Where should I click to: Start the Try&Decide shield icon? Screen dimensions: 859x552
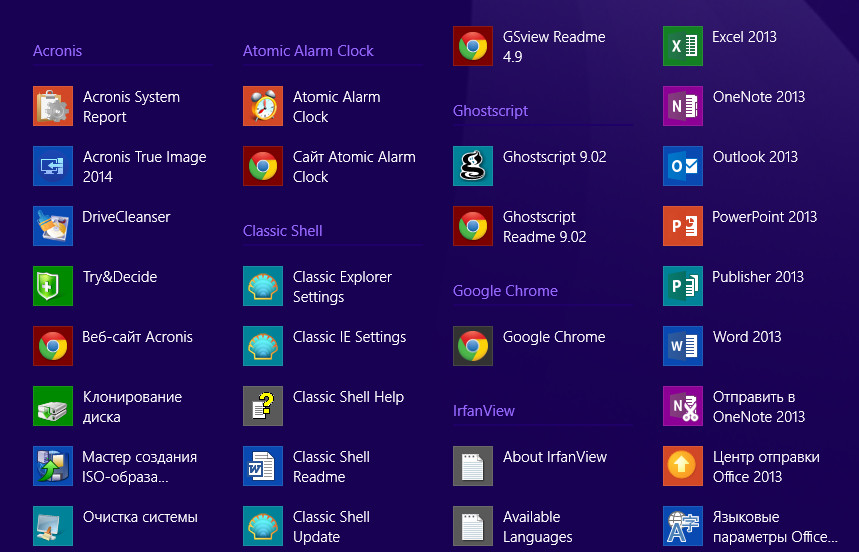pos(53,286)
